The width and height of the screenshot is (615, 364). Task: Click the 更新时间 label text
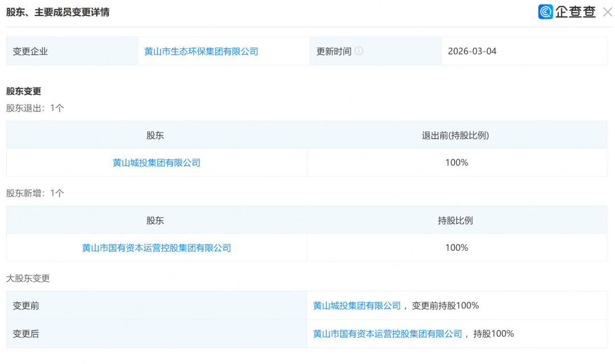pos(334,51)
